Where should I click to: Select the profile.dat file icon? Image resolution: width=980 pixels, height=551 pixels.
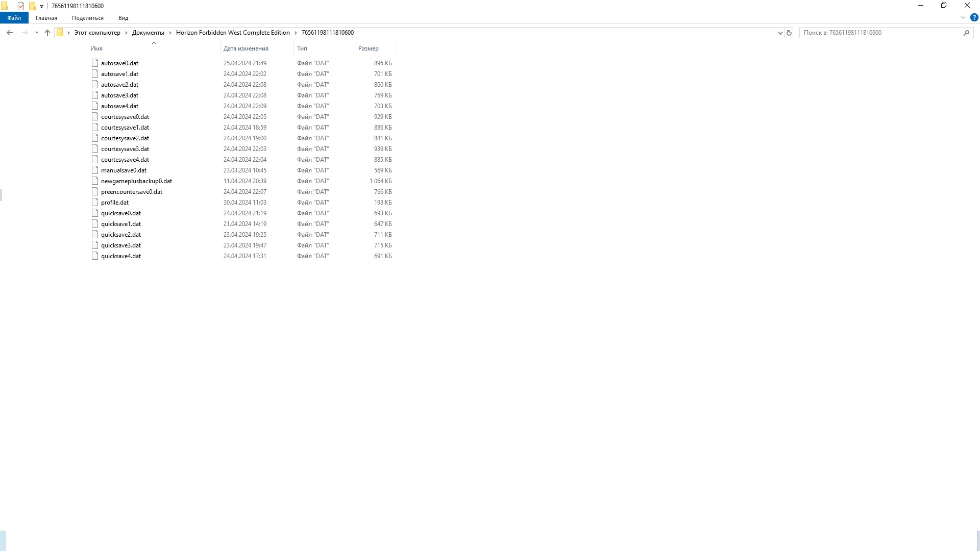click(95, 202)
